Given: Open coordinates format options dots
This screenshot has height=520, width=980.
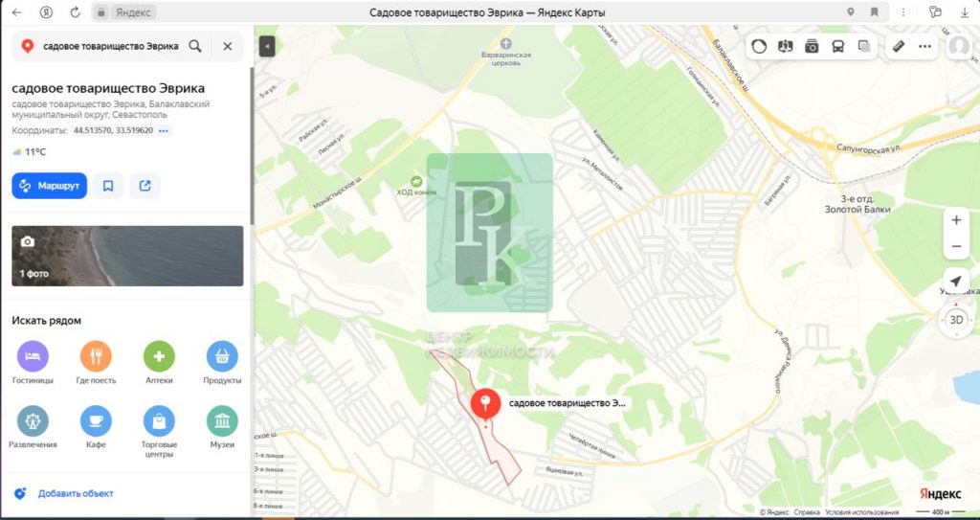Looking at the screenshot, I should 164,131.
